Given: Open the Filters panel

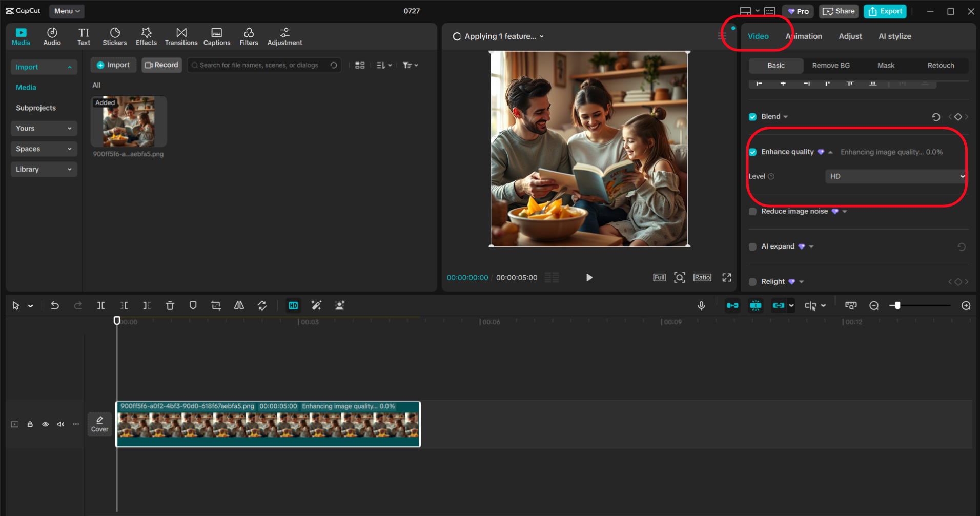Looking at the screenshot, I should (249, 36).
